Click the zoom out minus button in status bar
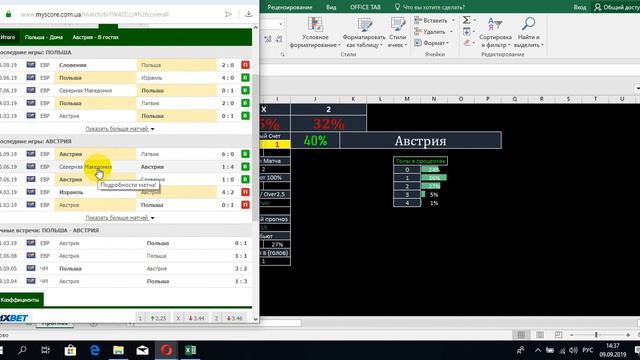640x360 pixels. [572, 335]
